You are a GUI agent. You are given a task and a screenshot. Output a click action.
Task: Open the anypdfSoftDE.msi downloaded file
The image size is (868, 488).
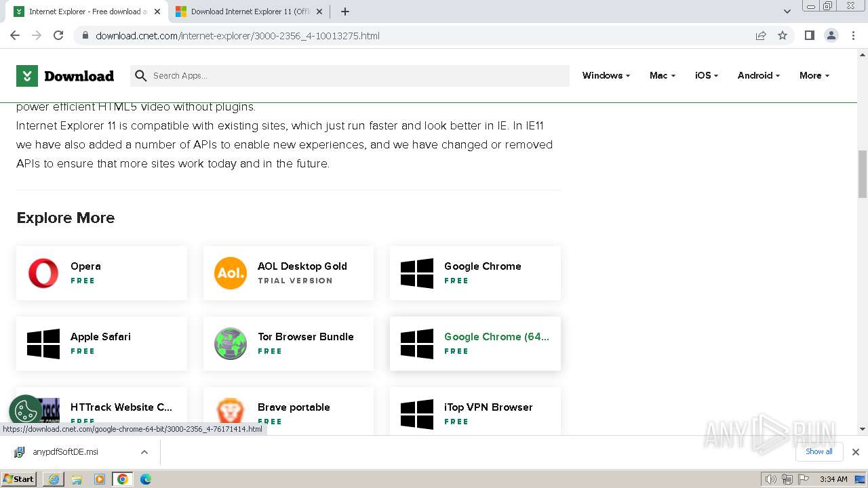(x=65, y=452)
